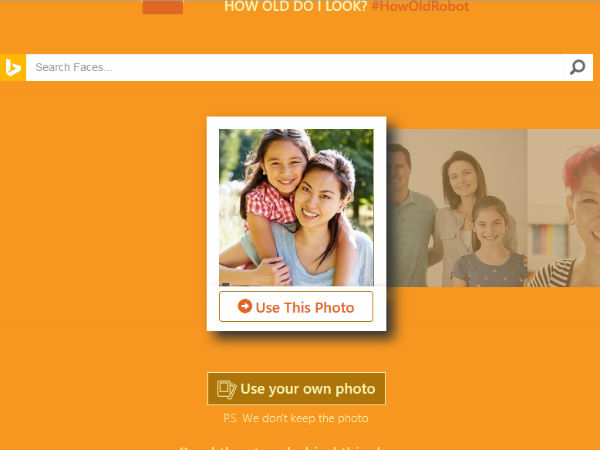
Task: Click the arrow icon in Use This Photo
Action: (245, 306)
